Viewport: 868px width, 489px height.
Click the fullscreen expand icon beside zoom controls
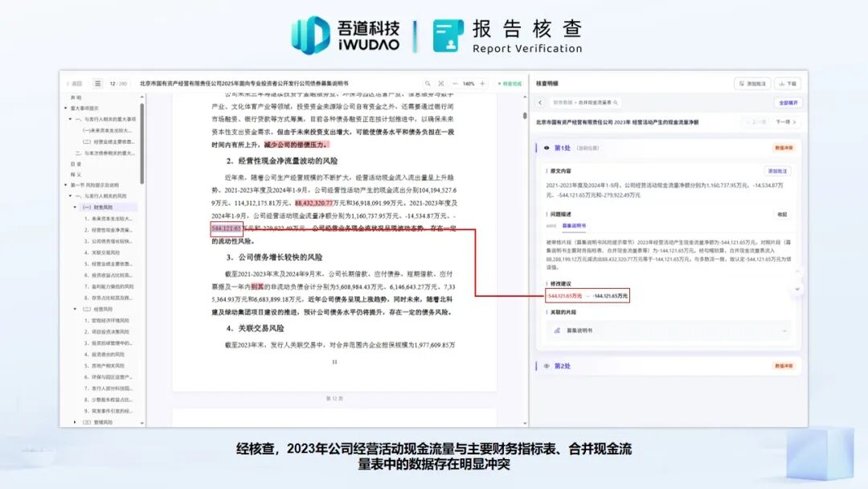441,84
